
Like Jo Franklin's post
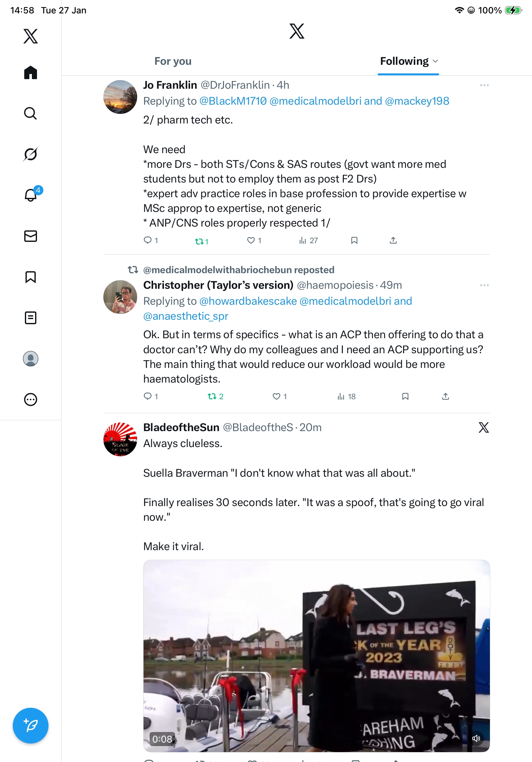[x=251, y=240]
